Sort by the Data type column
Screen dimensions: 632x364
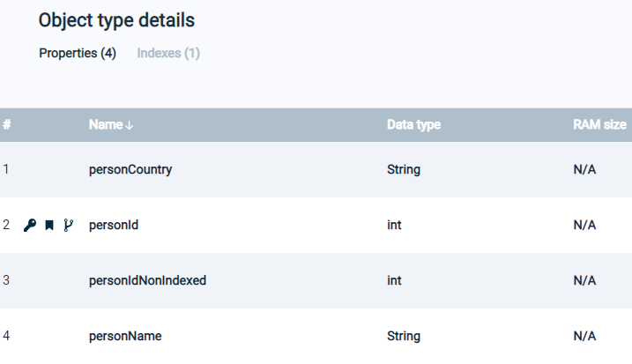[x=414, y=124]
